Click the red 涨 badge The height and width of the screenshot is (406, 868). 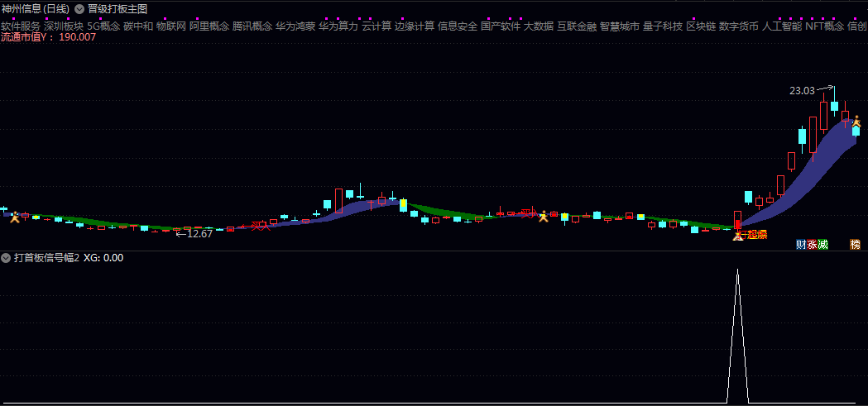point(812,245)
